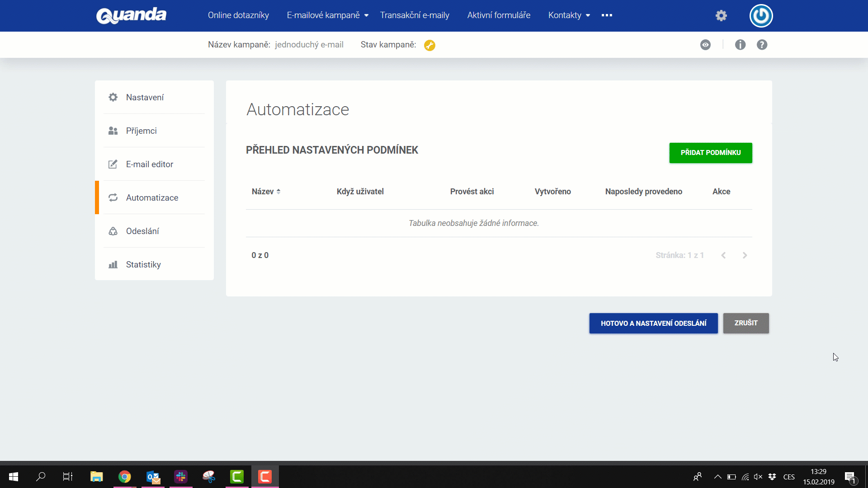Select Automatizace in sidebar

[x=154, y=197]
